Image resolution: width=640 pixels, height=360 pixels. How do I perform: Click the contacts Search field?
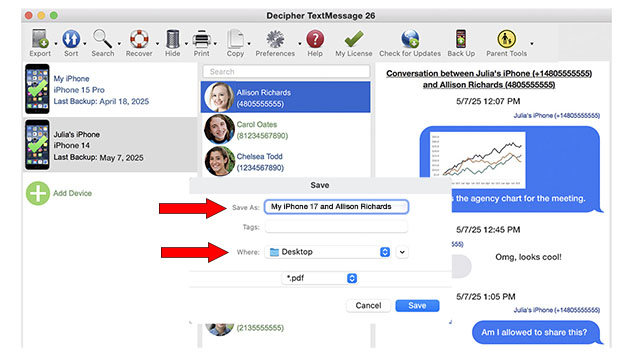[286, 72]
